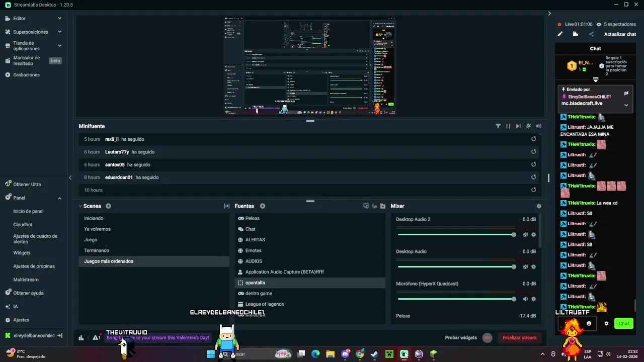Add a new source next to Fuentes

(x=263, y=206)
